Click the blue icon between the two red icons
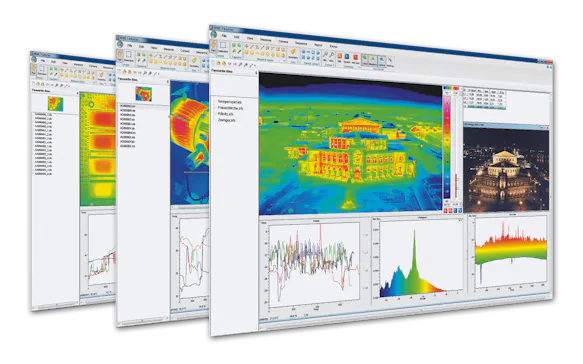 347,56
